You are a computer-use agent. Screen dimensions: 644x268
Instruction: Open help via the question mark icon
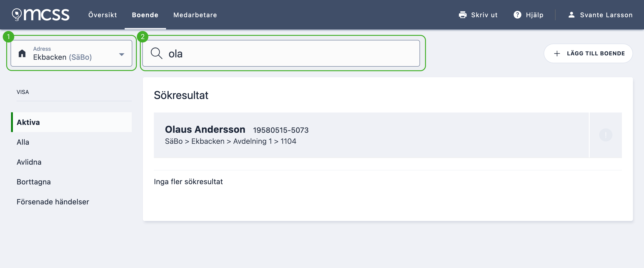(517, 15)
